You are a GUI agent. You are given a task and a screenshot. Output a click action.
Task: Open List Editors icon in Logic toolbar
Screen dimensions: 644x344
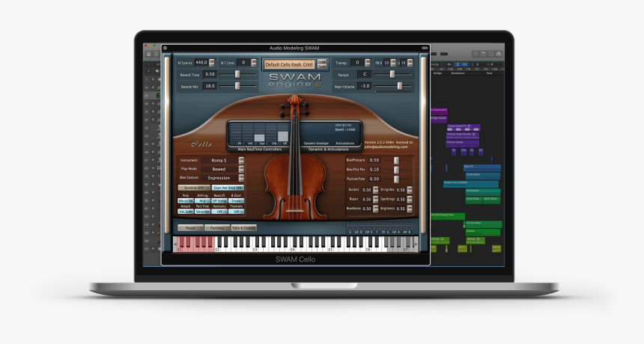[476, 54]
